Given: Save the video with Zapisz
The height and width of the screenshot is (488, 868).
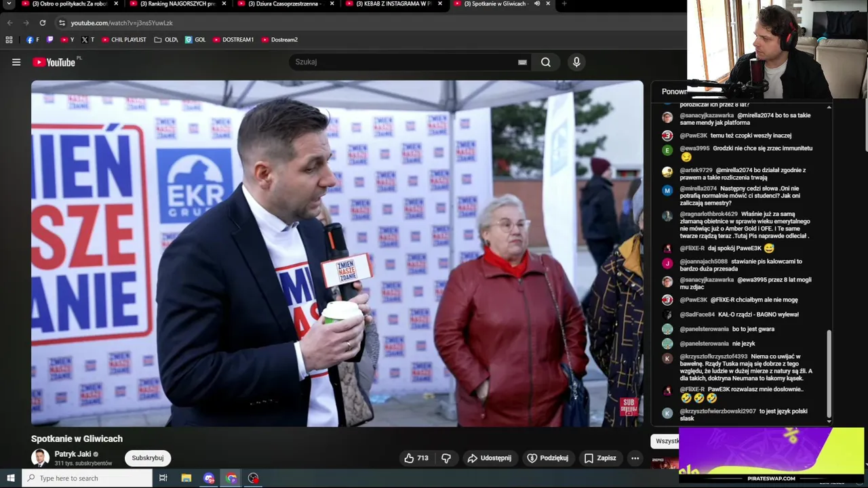Looking at the screenshot, I should (600, 458).
